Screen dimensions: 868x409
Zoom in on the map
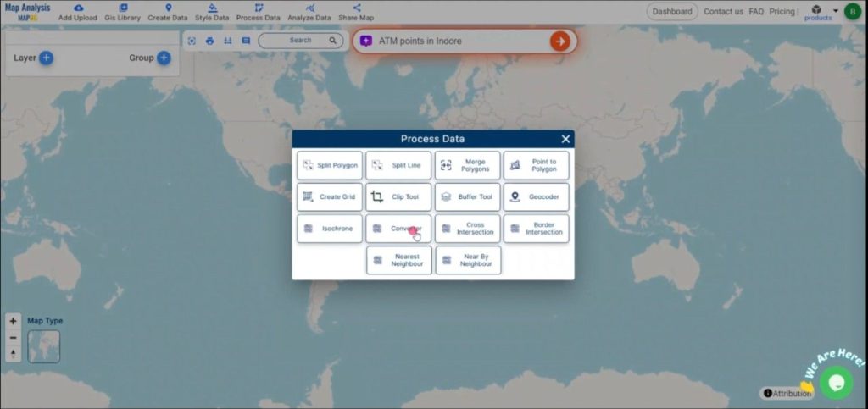click(13, 322)
